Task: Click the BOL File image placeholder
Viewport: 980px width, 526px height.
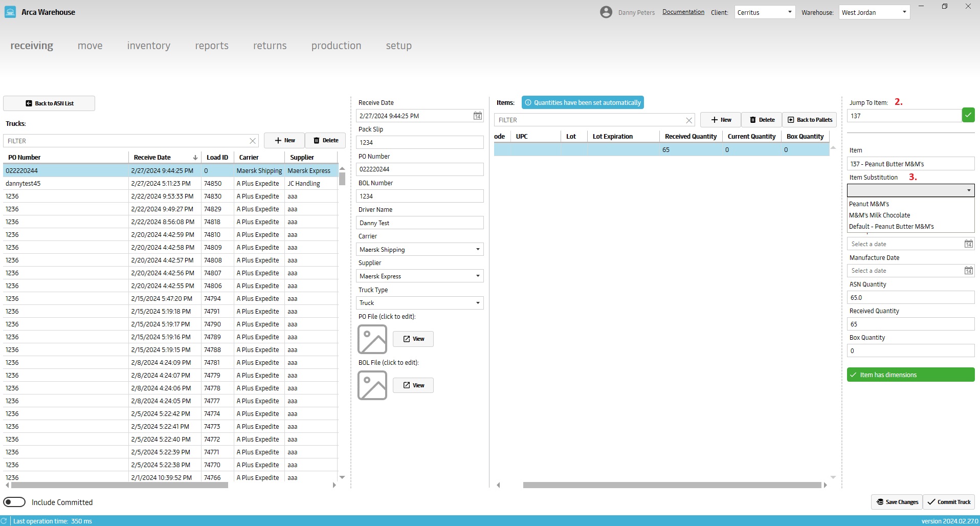Action: click(x=372, y=385)
